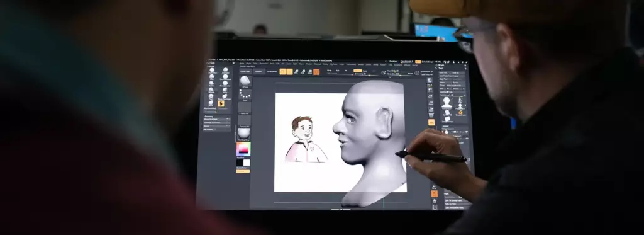The height and width of the screenshot is (235, 644).
Task: Select the head bust tool thumbnail
Action: point(447,102)
